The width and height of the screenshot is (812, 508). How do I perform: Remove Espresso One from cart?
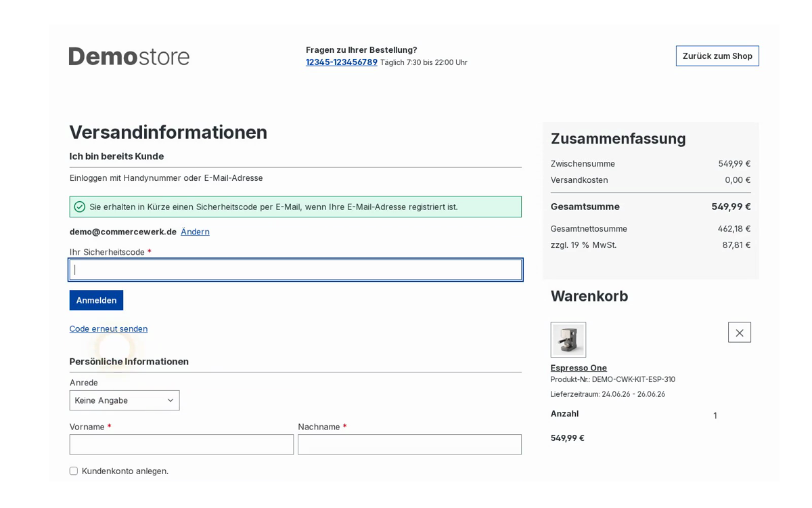click(739, 333)
